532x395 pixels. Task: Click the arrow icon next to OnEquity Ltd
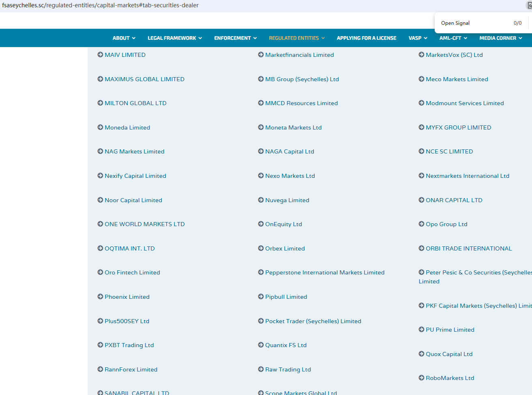tap(261, 224)
